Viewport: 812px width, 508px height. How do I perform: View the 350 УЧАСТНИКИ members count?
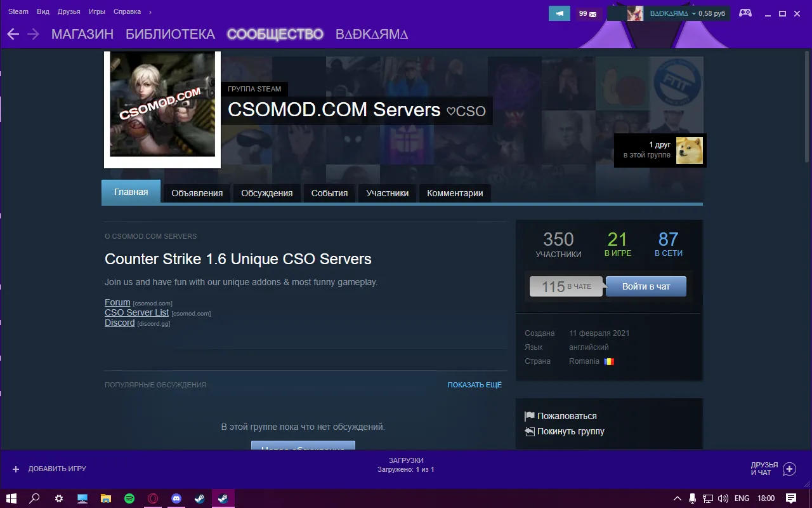tap(558, 244)
